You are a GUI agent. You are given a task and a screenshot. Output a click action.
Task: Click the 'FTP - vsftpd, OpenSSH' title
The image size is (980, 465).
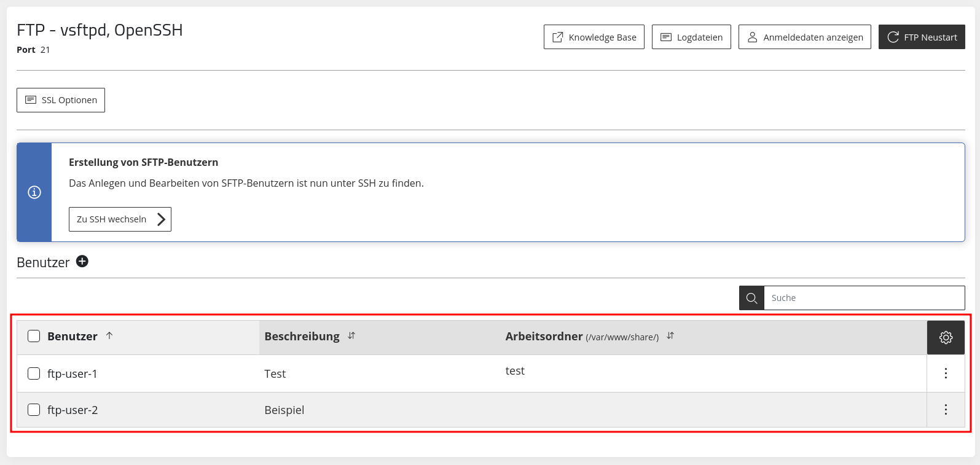point(100,30)
